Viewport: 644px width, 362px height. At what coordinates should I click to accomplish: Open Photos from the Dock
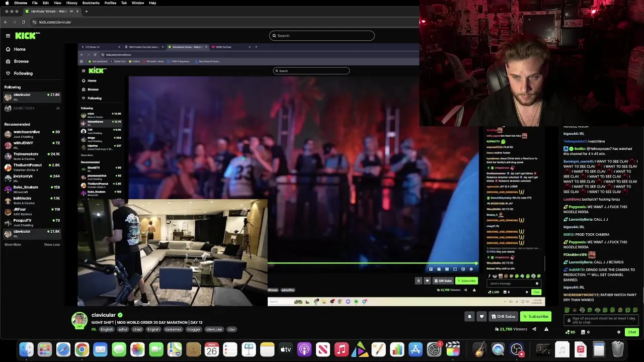(x=137, y=349)
